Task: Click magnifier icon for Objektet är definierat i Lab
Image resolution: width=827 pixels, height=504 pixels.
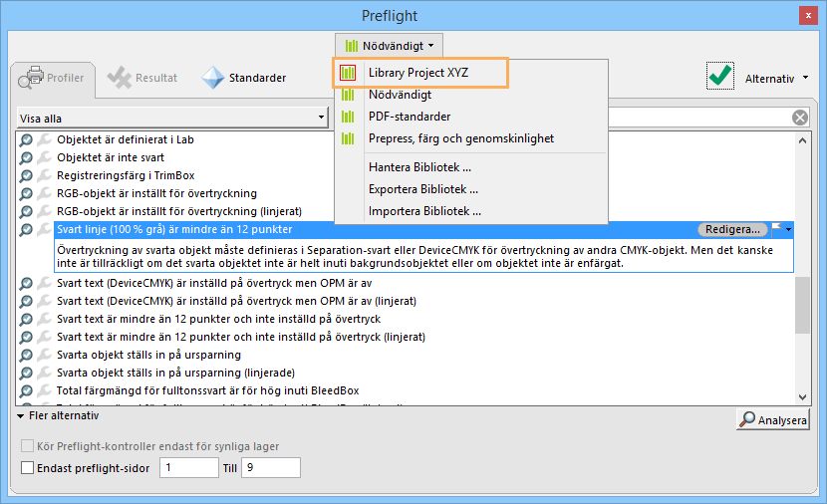Action: [26, 139]
